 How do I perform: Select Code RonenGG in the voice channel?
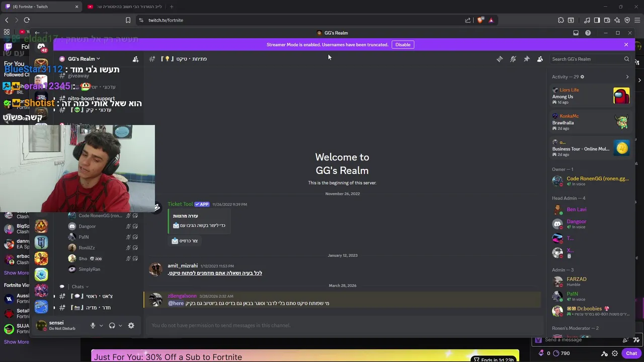point(103,216)
